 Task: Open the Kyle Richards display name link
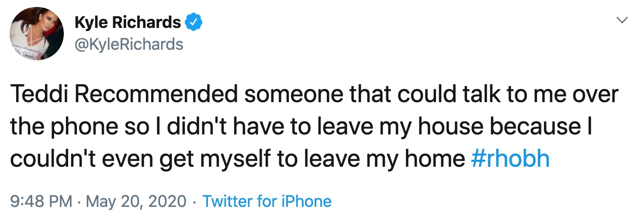pos(128,23)
